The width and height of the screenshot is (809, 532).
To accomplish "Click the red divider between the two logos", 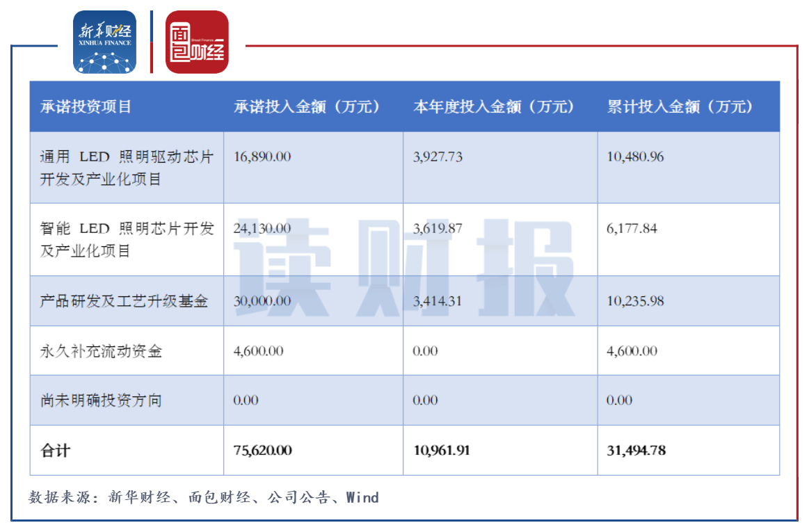I will (151, 40).
